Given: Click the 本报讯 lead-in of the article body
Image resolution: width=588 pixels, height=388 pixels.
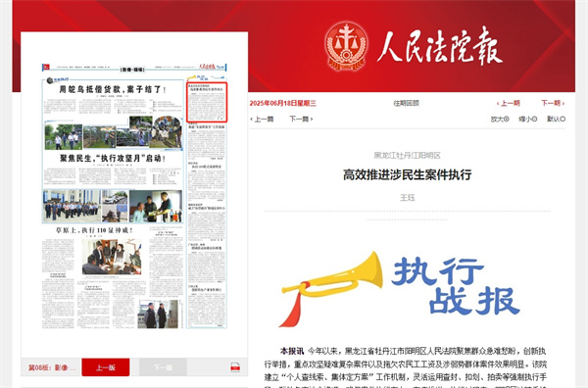Looking at the screenshot, I should point(292,352).
